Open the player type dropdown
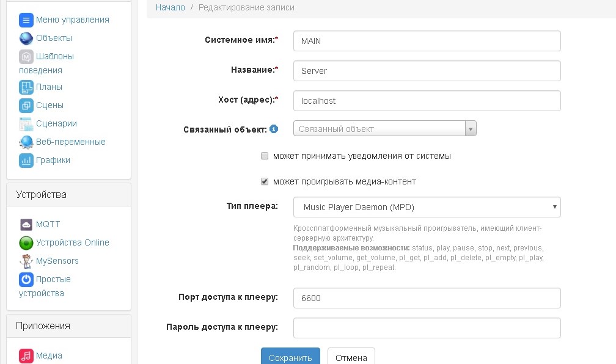 click(x=427, y=207)
